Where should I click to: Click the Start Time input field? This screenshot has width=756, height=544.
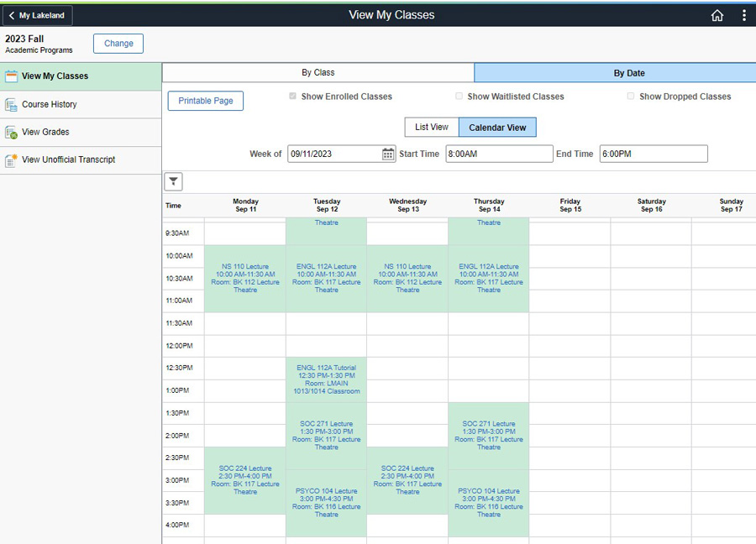(x=499, y=154)
